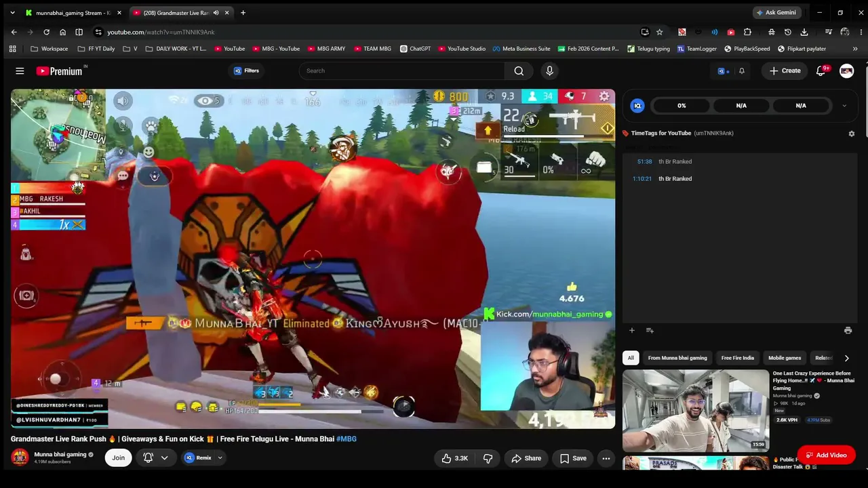Expand the Remix dropdown arrow
The image size is (868, 488).
click(220, 458)
